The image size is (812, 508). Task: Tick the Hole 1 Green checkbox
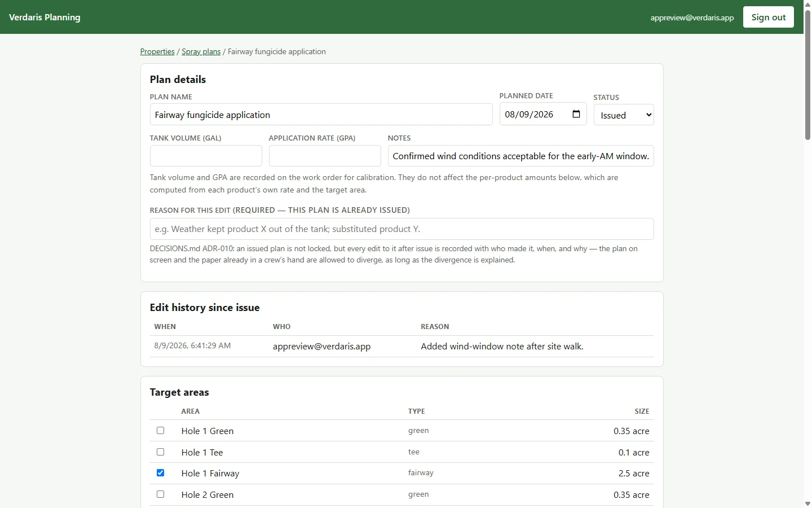tap(161, 431)
